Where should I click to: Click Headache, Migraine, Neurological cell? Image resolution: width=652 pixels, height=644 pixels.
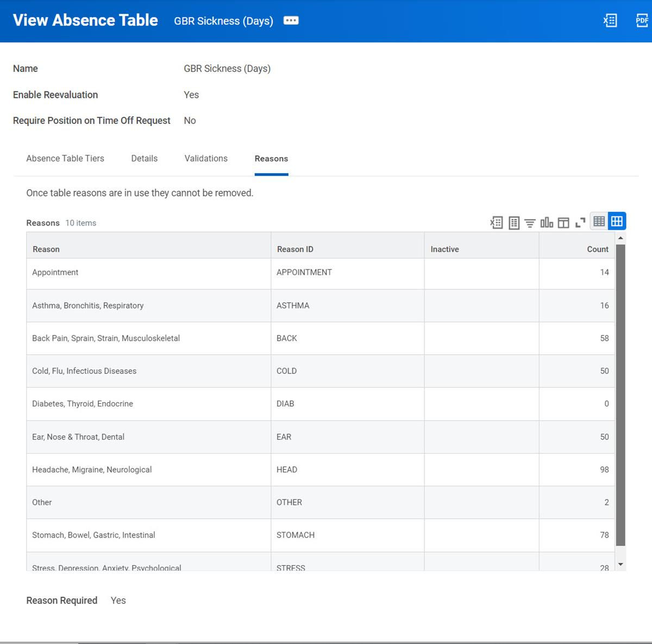click(x=149, y=470)
